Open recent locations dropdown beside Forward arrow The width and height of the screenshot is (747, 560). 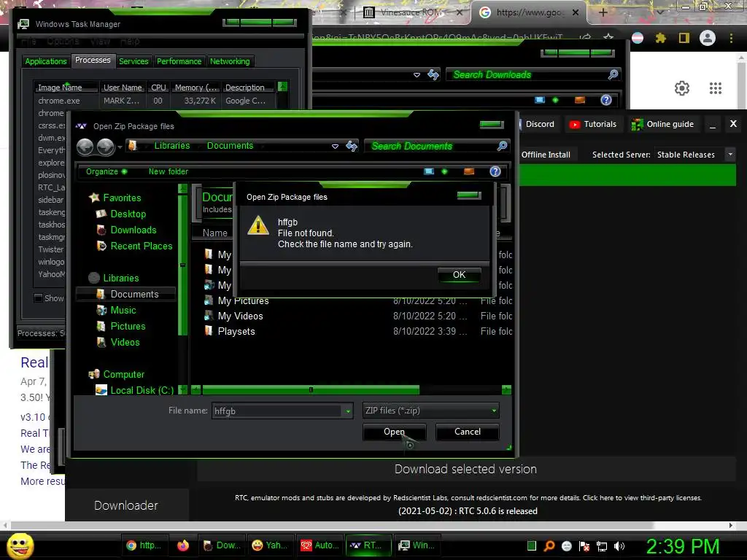pyautogui.click(x=120, y=147)
